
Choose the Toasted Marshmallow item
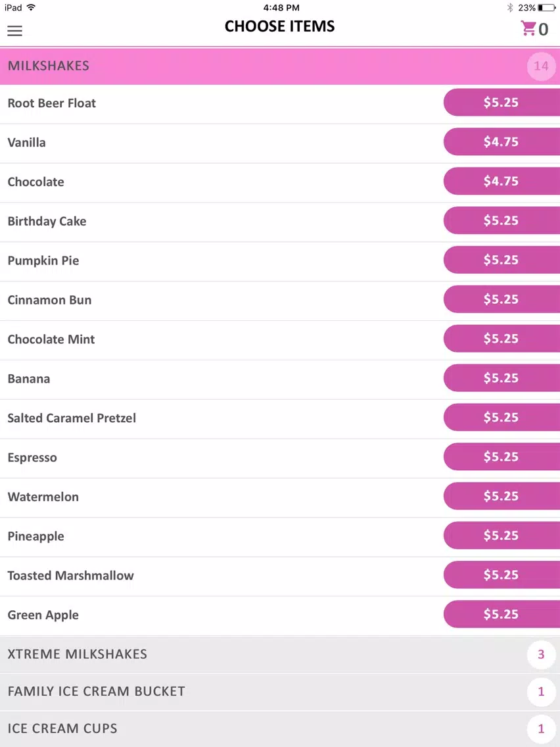(280, 575)
